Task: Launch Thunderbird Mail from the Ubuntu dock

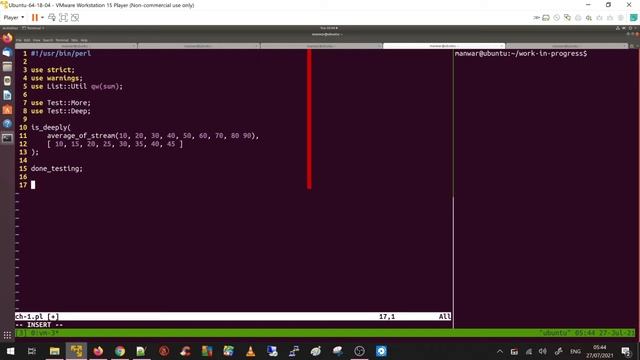Action: 7,53
